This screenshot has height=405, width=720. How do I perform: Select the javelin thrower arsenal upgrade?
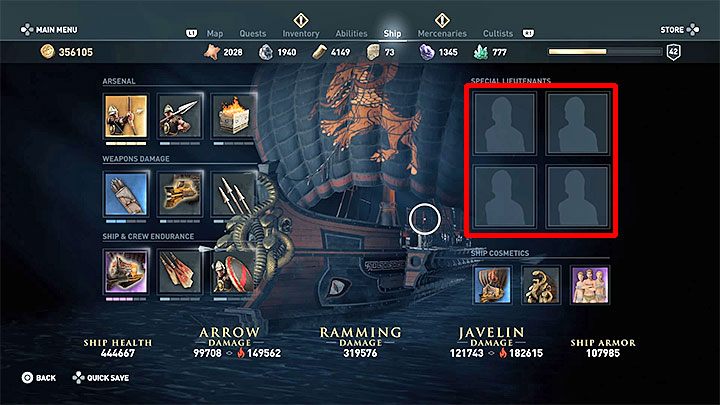point(180,116)
